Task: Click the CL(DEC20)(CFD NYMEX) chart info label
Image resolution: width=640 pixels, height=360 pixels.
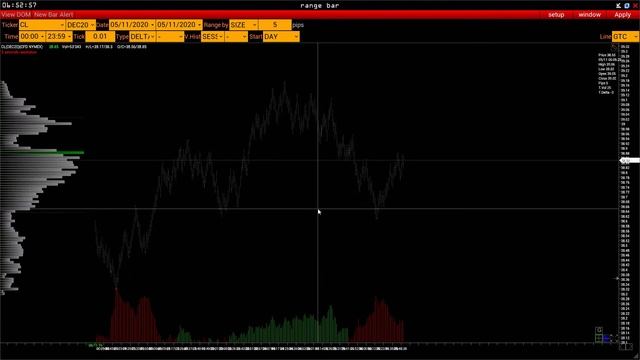Action: point(22,47)
